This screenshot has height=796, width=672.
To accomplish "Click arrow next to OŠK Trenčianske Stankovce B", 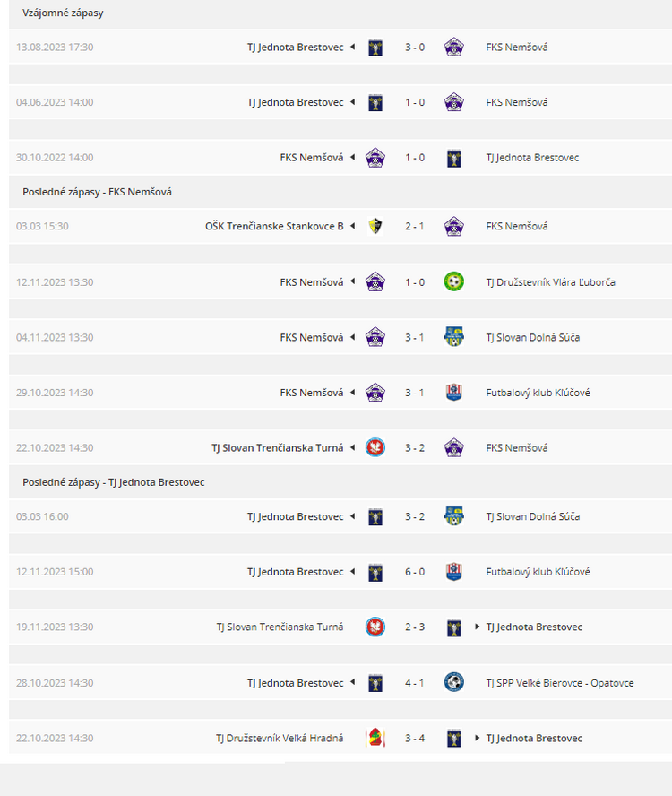I will coord(352,226).
